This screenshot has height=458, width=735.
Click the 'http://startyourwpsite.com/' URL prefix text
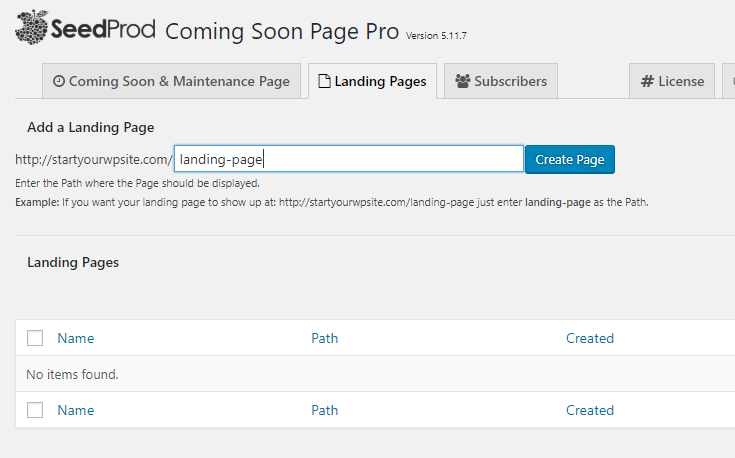click(x=94, y=159)
